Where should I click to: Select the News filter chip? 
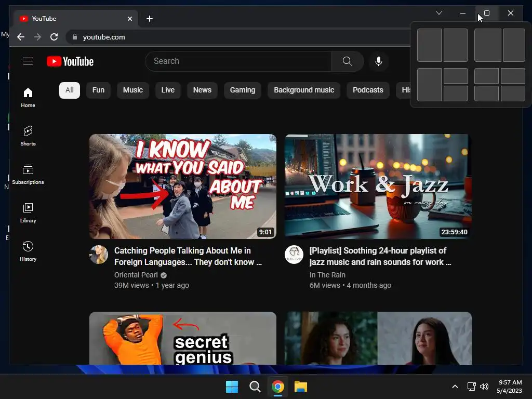(202, 90)
